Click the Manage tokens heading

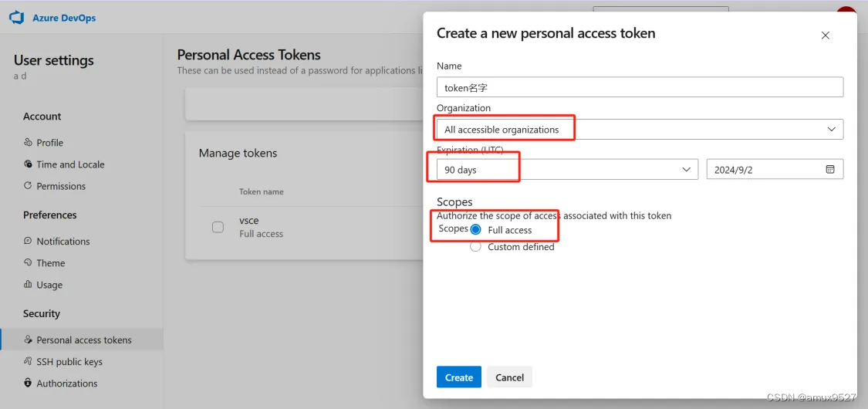coord(238,153)
